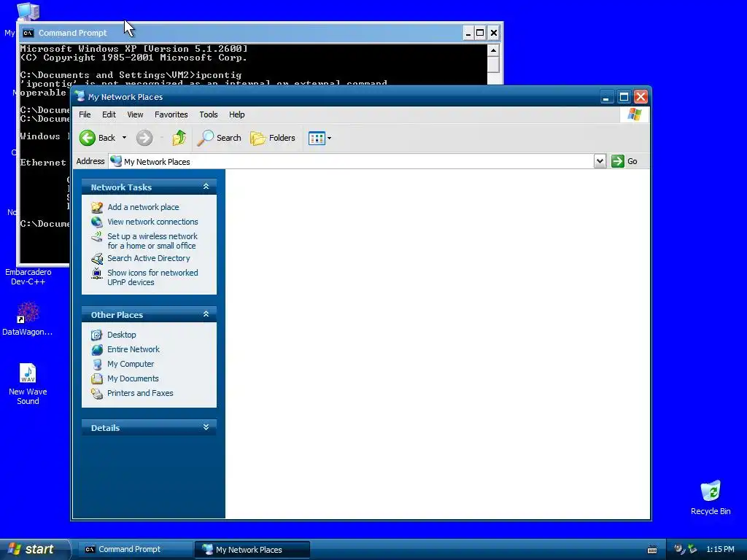Open the Back history dropdown arrow
Screen dimensions: 747x560
tap(124, 138)
